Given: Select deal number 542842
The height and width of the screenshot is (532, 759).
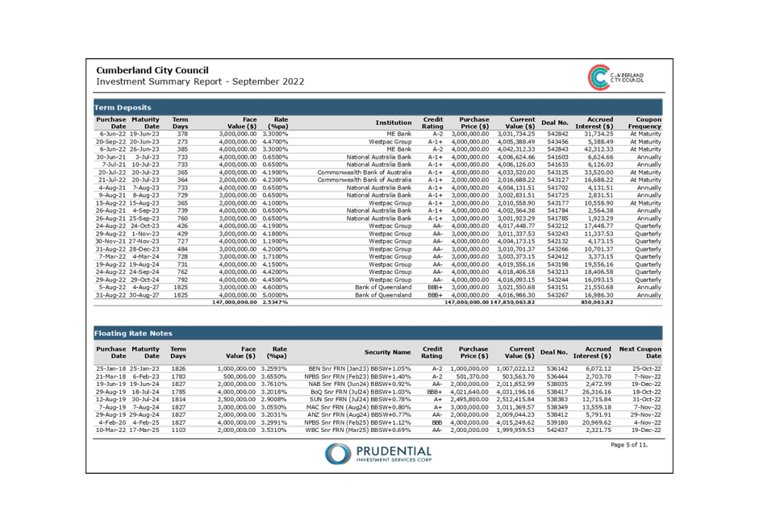Looking at the screenshot, I should point(557,134).
